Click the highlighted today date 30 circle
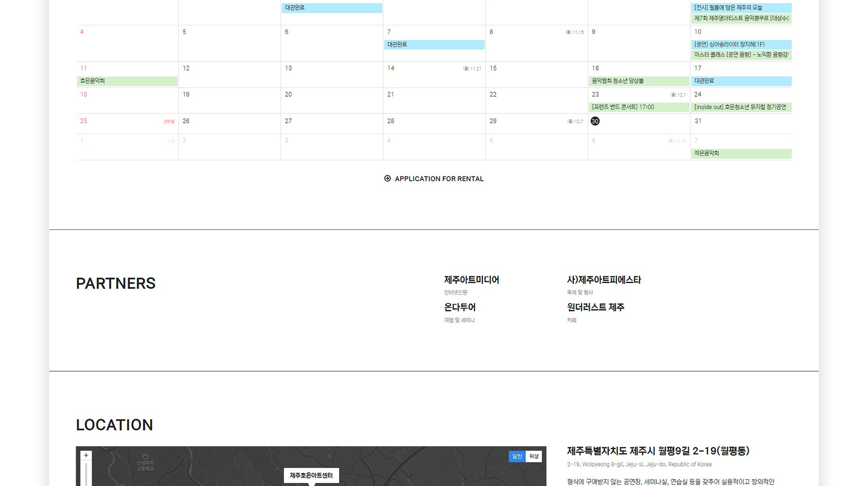 pyautogui.click(x=595, y=121)
